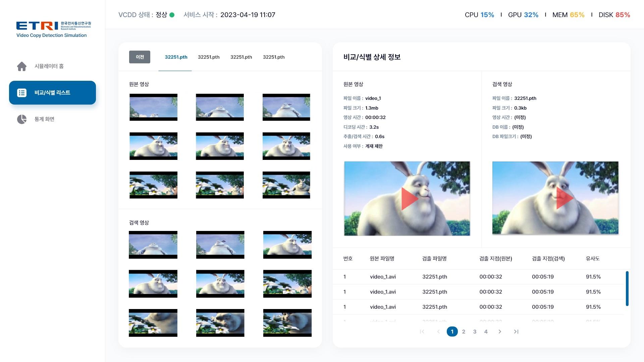Viewport: 644px width, 362px height.
Task: Open the last thumbnail under 검색 영상
Action: [287, 322]
